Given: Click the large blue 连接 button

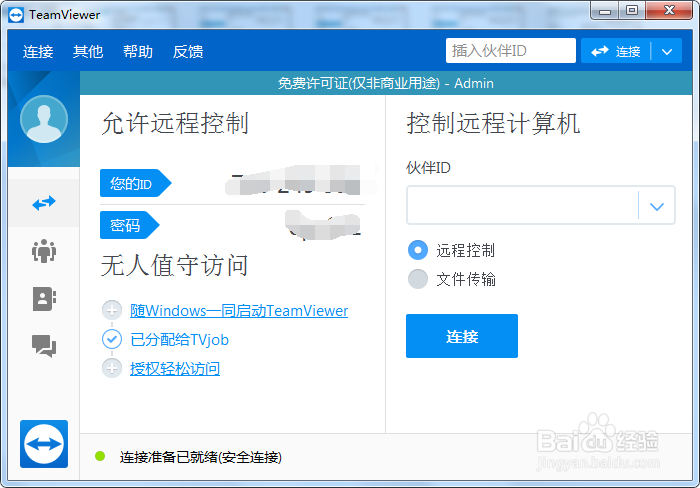Looking at the screenshot, I should pyautogui.click(x=462, y=336).
